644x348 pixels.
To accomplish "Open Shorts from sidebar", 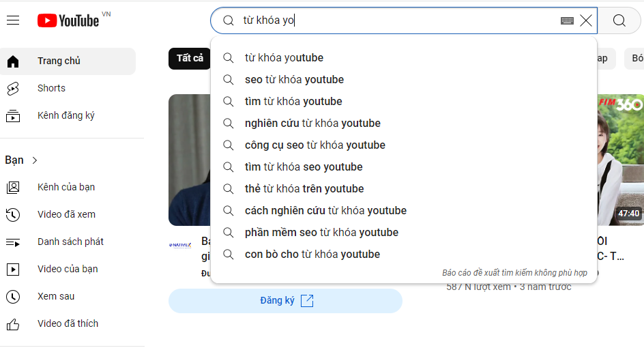I will (x=51, y=89).
